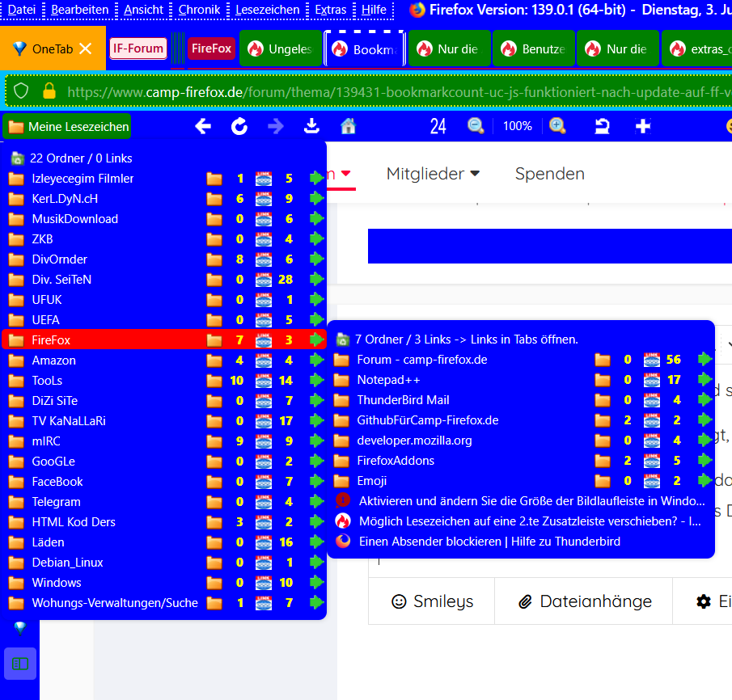This screenshot has height=700, width=732.
Task: Open the Spenden page link
Action: coord(549,174)
